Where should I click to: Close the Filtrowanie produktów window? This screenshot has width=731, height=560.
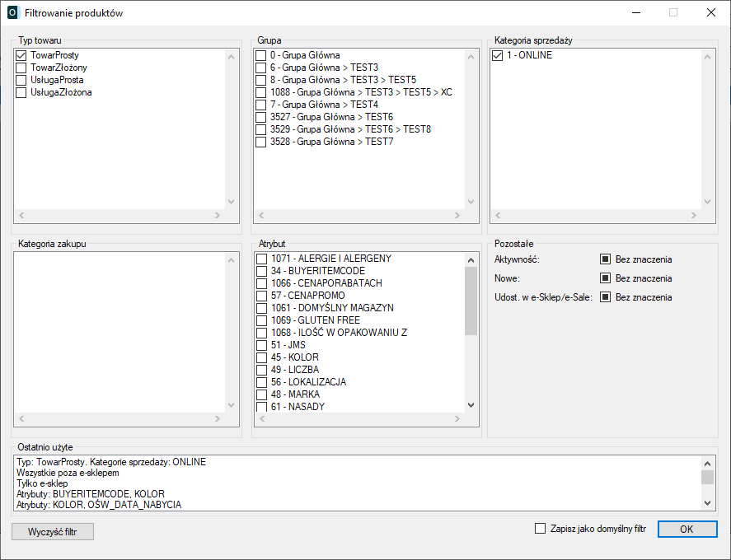710,13
